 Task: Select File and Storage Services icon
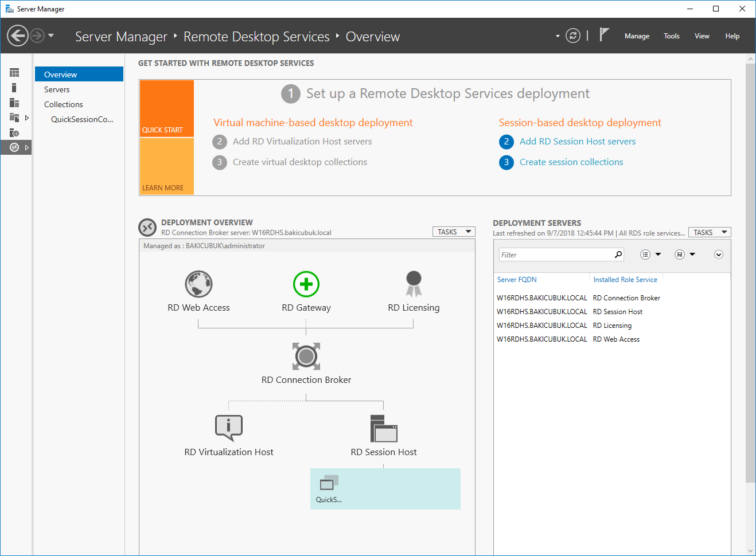14,118
